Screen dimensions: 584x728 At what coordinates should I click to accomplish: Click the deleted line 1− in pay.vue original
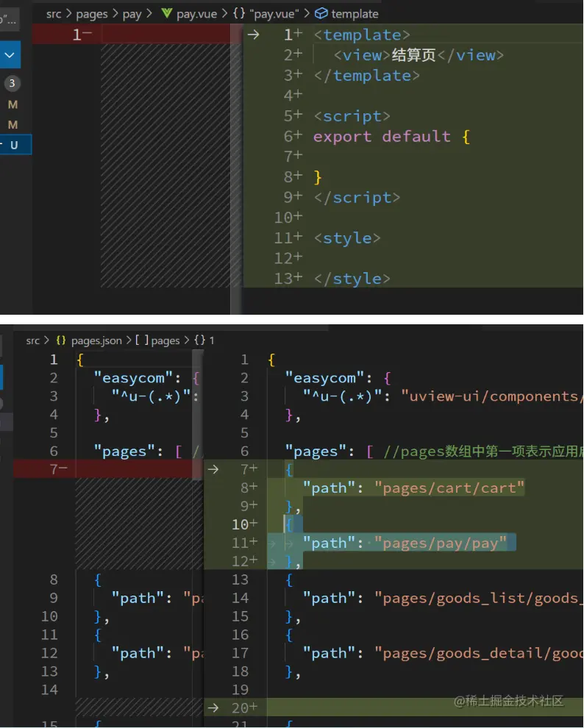(x=132, y=35)
